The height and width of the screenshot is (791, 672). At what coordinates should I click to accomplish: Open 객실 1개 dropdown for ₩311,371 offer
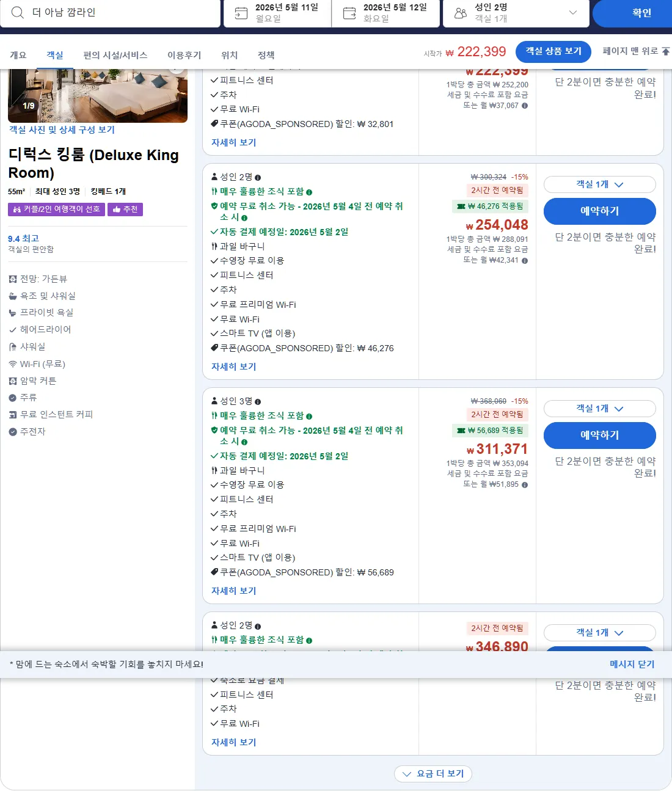tap(600, 409)
